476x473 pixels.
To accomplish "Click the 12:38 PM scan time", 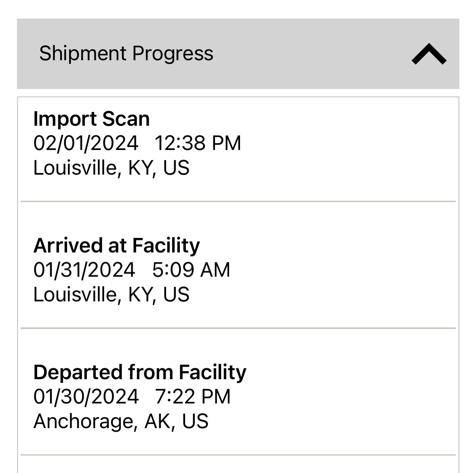I will tap(198, 143).
